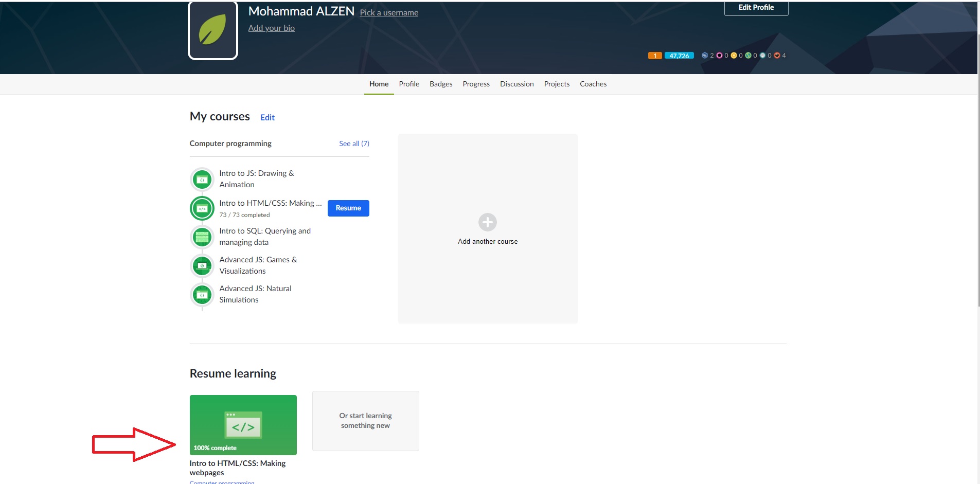
Task: Go to the Progress tab
Action: pos(476,84)
